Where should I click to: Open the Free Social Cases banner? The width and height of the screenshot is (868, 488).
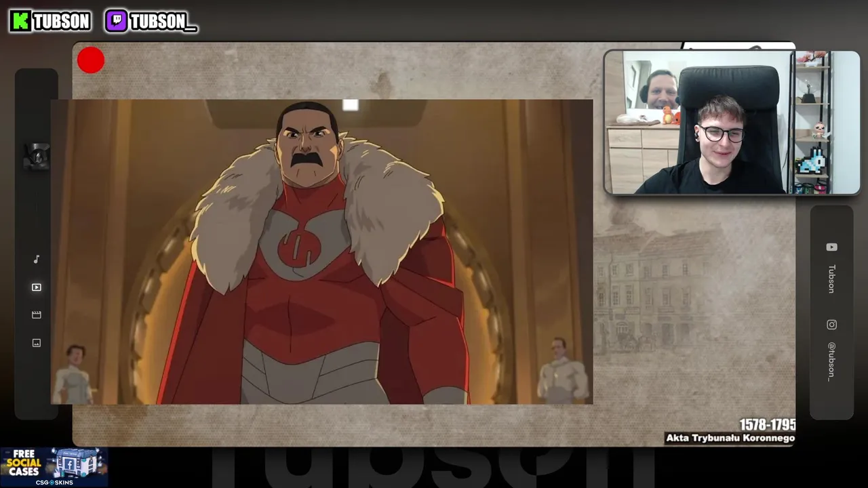point(54,467)
